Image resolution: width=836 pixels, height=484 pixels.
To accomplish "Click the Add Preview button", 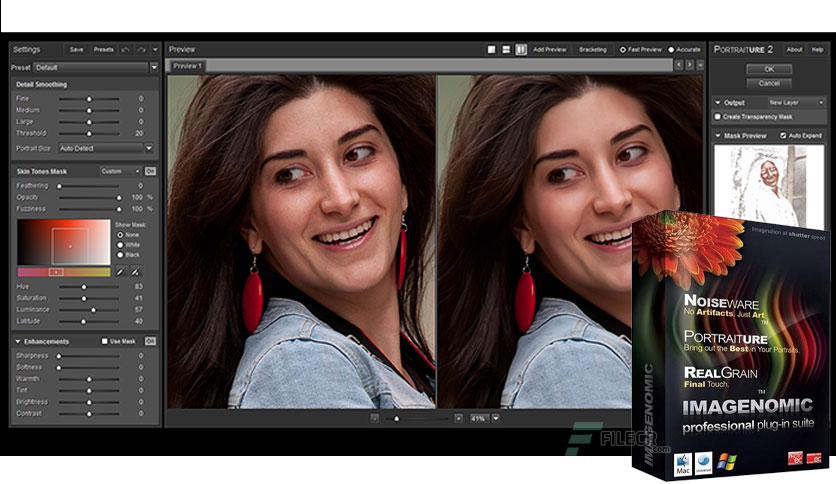I will 549,49.
